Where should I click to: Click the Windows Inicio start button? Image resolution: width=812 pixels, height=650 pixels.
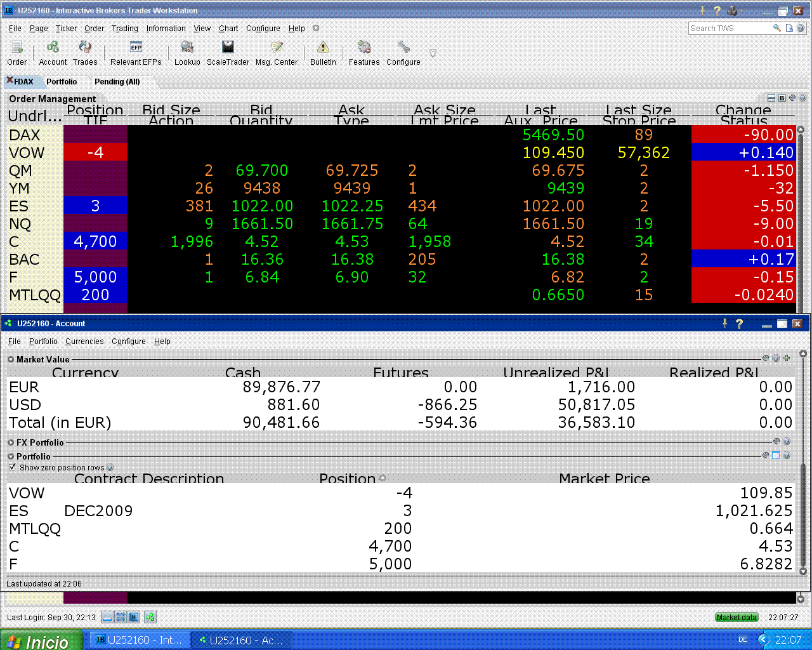tap(41, 640)
